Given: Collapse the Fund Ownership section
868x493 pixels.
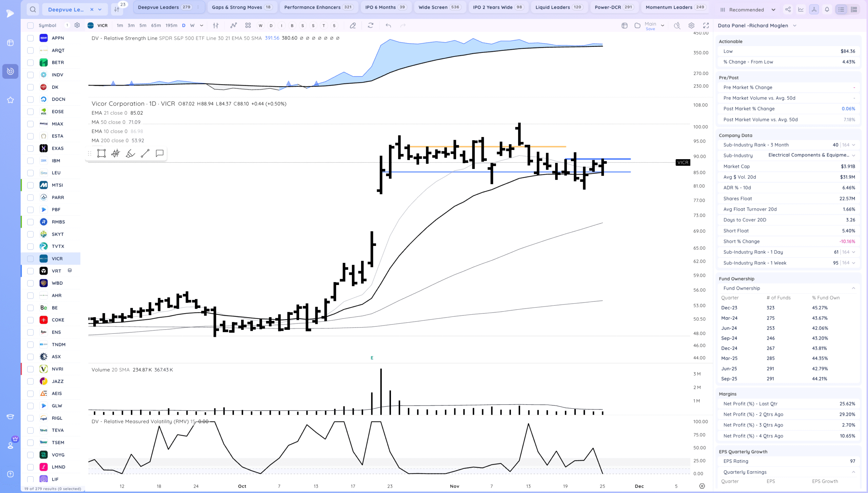Looking at the screenshot, I should click(x=853, y=288).
